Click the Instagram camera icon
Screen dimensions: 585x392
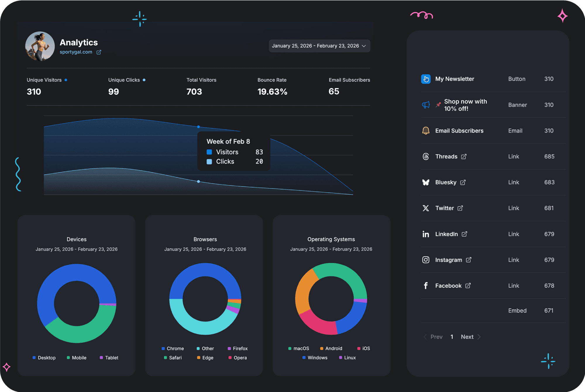tap(426, 260)
